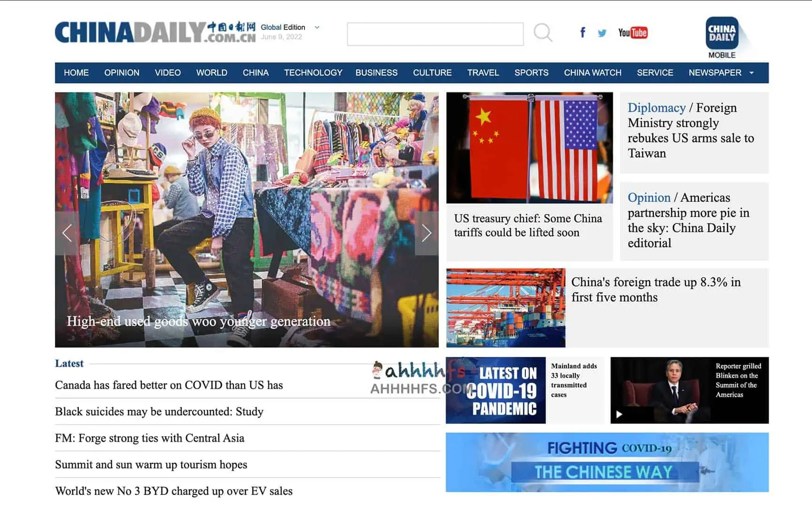Expand the Global Edition dropdown
Screen dimensions: 812x507
[x=317, y=27]
